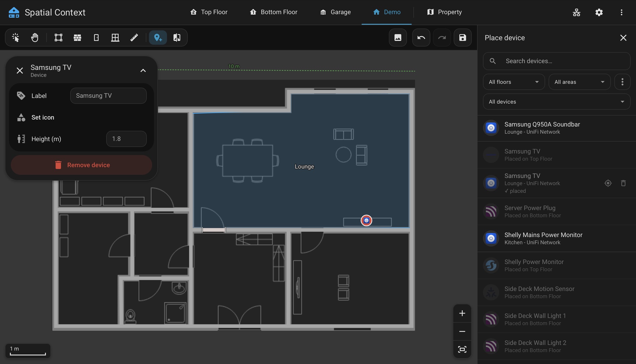Click the flip mirror tool icon
Screen dimensions: 636x364
click(177, 37)
